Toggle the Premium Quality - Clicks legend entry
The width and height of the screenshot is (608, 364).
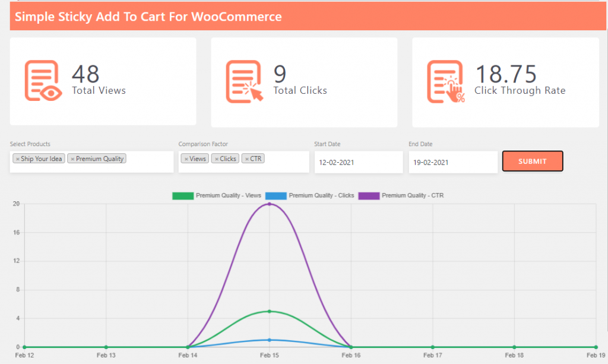321,195
